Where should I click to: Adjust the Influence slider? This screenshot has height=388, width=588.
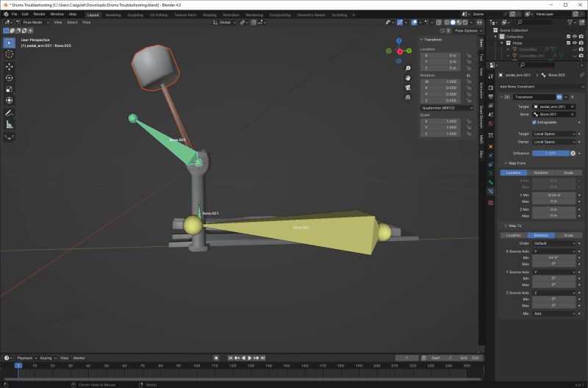point(551,154)
